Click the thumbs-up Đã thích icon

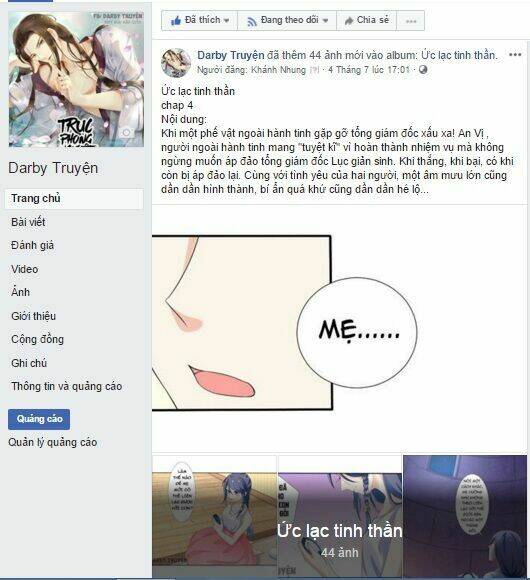[x=176, y=21]
